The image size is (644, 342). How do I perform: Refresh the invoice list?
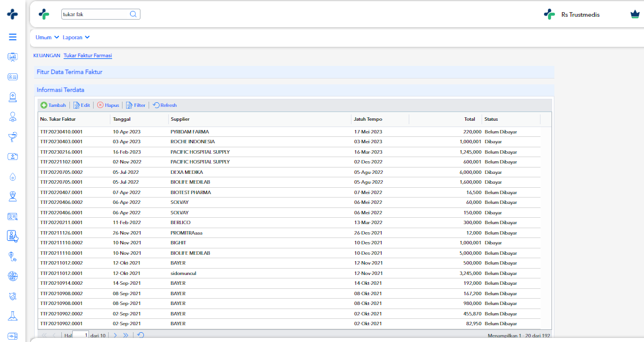pos(165,105)
